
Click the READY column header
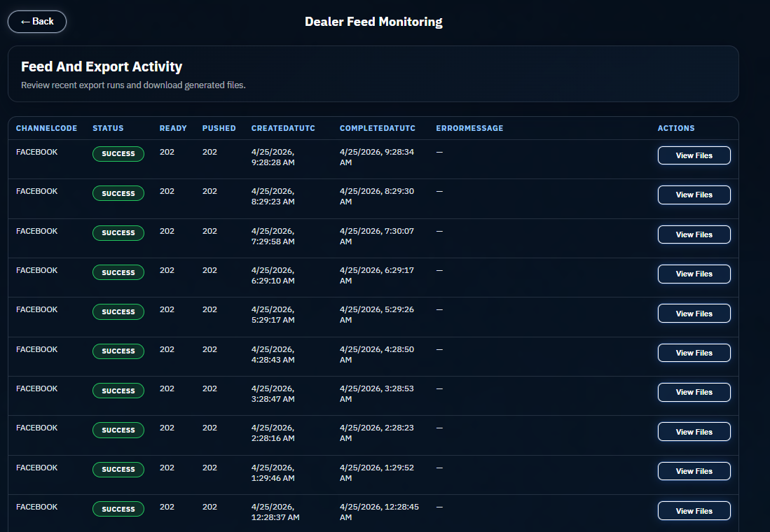(x=173, y=128)
